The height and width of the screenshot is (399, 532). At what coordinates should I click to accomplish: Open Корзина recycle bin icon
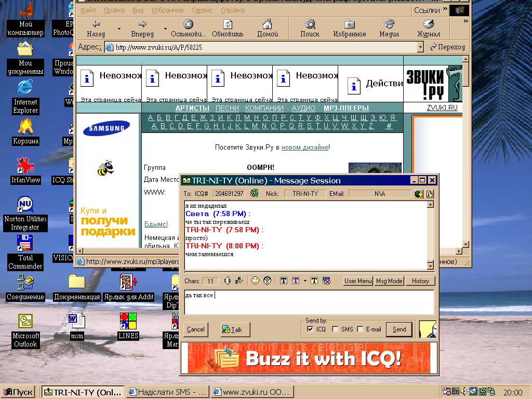click(25, 132)
